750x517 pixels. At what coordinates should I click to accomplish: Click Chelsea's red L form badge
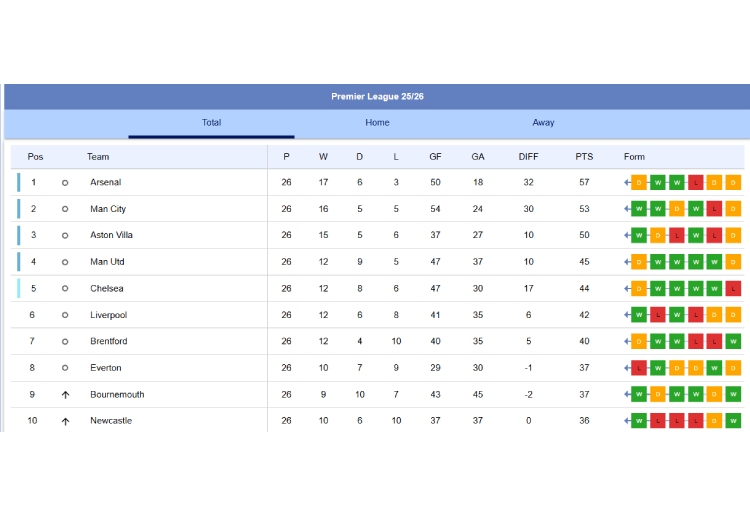coord(734,288)
